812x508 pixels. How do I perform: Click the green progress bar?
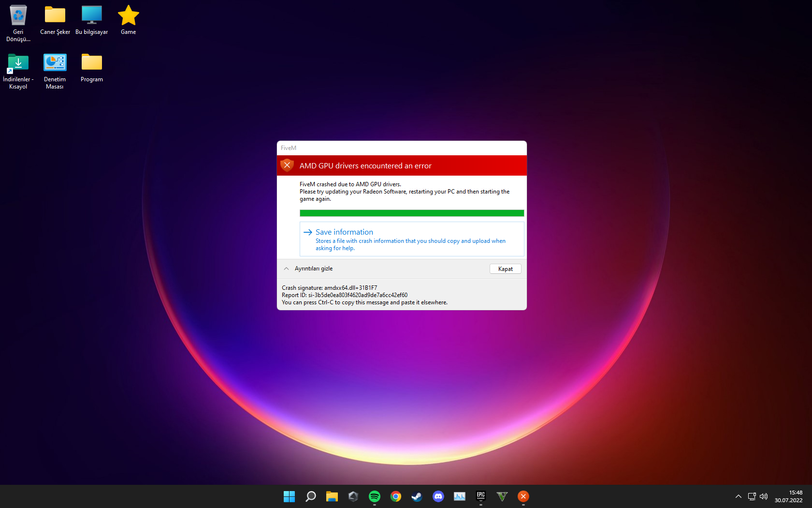pos(412,213)
